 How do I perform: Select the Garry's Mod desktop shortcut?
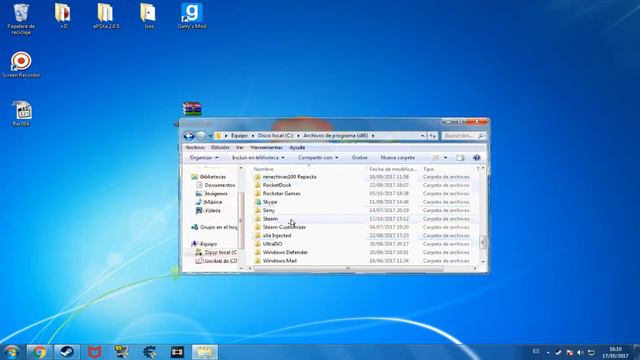[192, 16]
